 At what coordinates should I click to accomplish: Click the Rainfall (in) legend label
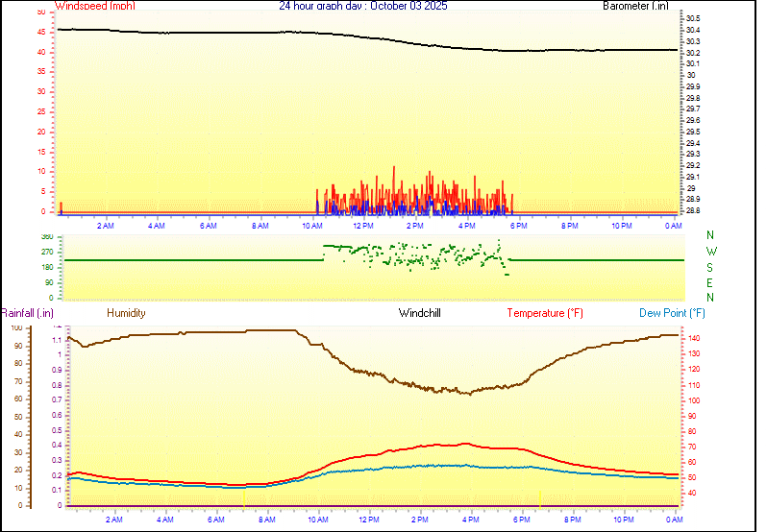(27, 313)
